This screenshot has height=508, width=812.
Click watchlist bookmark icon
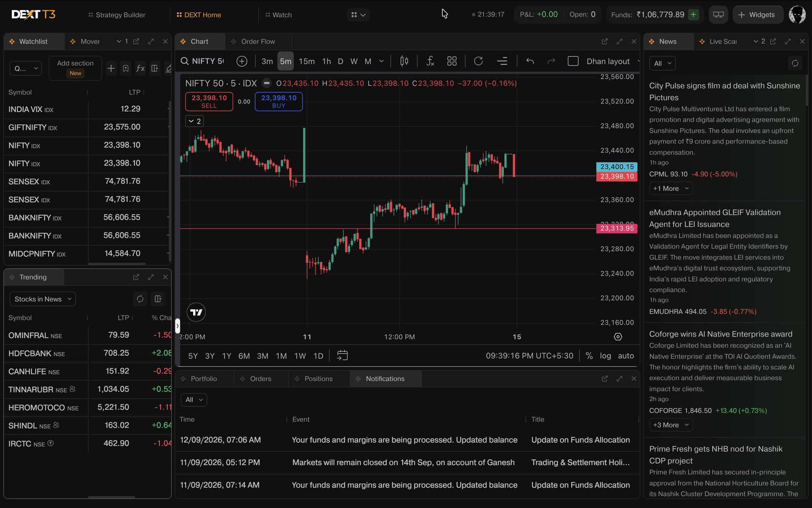[126, 68]
